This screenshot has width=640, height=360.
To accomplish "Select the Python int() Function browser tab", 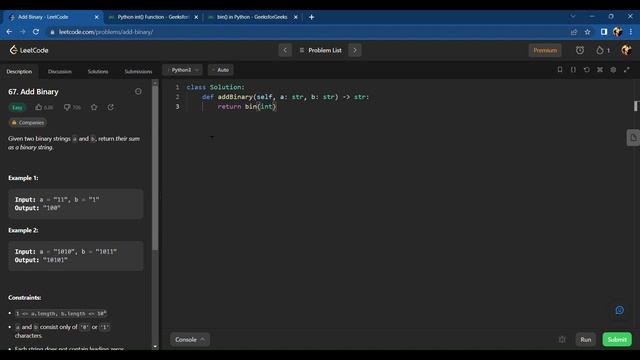I will (x=152, y=17).
